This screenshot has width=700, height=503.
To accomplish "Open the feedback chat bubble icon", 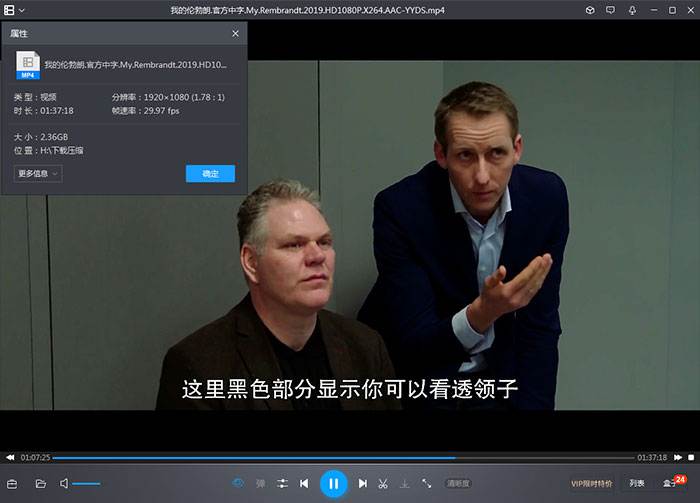I will 610,10.
